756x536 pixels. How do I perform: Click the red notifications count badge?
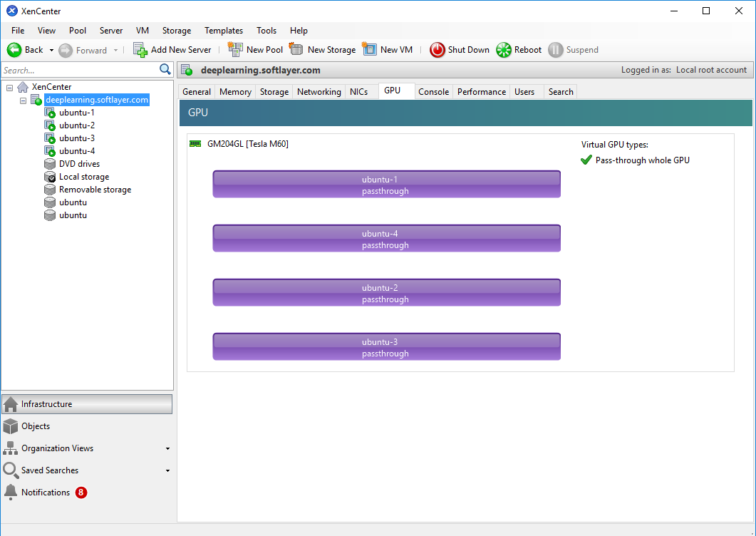(x=81, y=493)
